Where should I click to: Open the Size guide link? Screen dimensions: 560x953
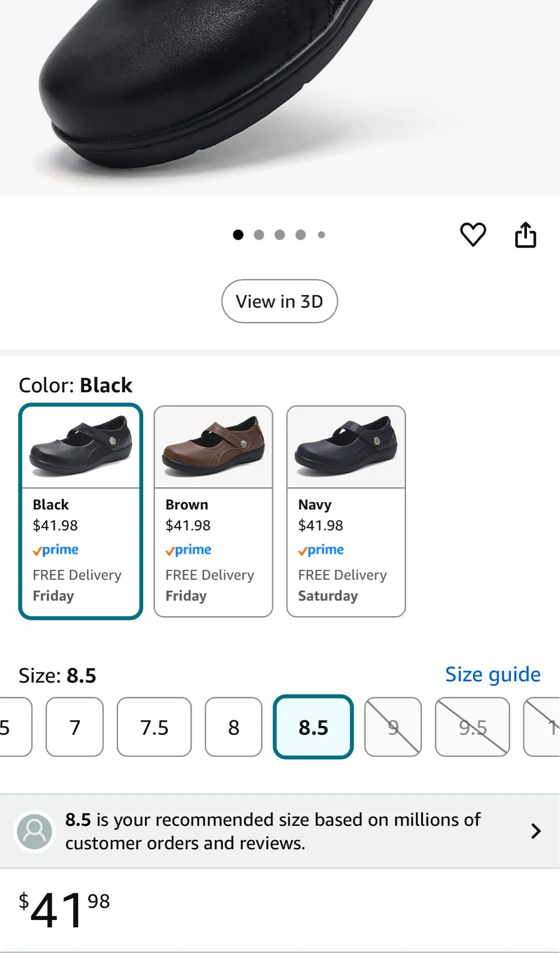coord(493,674)
